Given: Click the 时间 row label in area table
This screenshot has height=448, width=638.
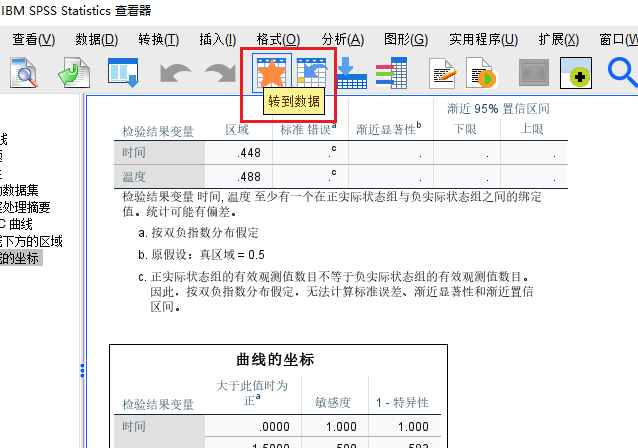Looking at the screenshot, I should 134,153.
